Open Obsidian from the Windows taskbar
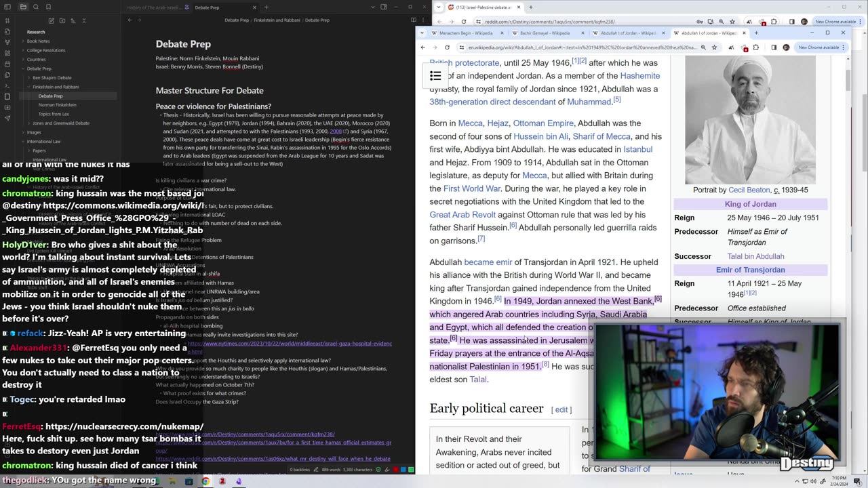 tap(239, 481)
